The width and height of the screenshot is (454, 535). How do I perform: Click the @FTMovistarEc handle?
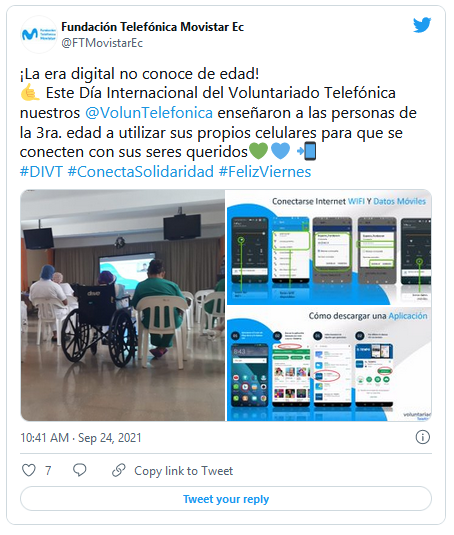coord(102,43)
